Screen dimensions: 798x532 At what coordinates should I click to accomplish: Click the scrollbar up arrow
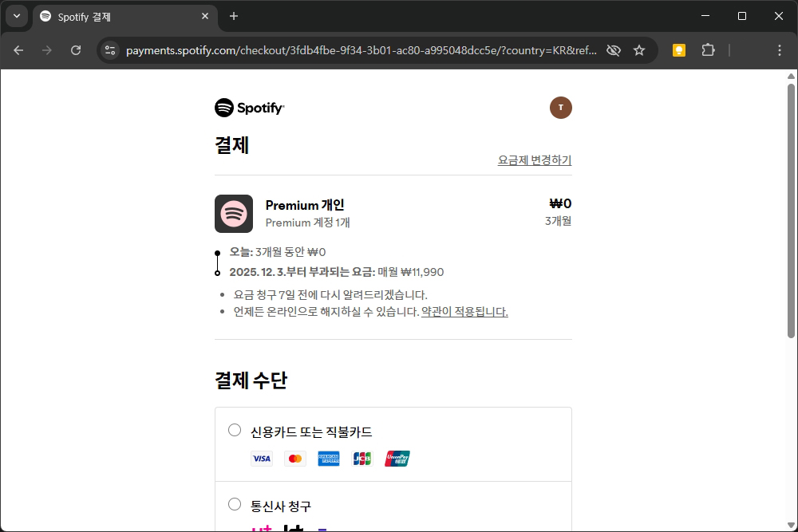[x=791, y=77]
